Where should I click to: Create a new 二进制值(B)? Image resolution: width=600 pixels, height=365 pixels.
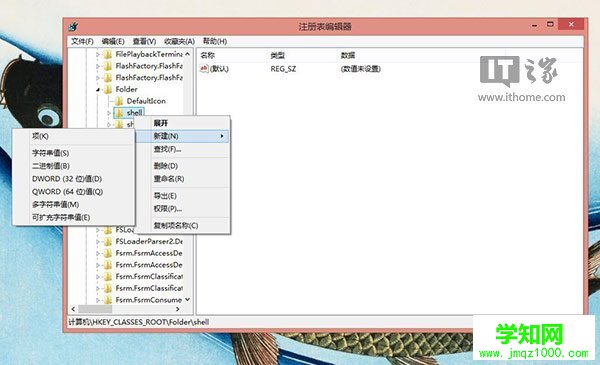[x=73, y=166]
